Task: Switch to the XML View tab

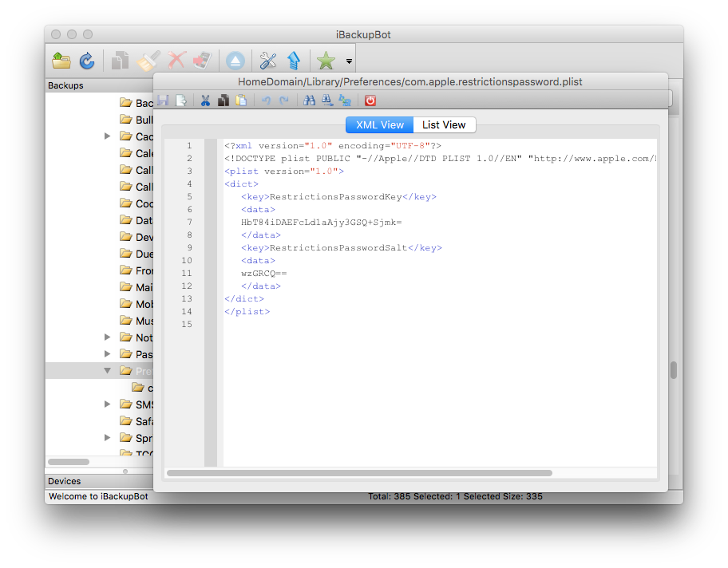Action: click(380, 124)
